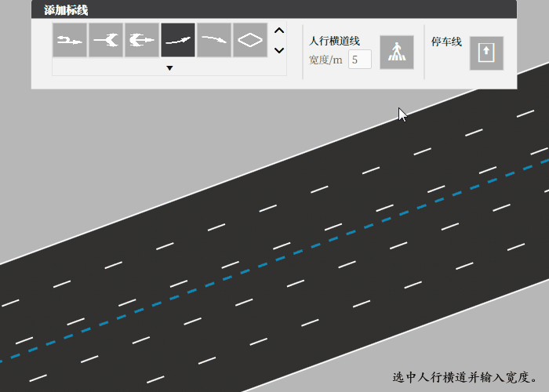
Task: Select the U-turn and straight arrow marking
Action: (70, 40)
